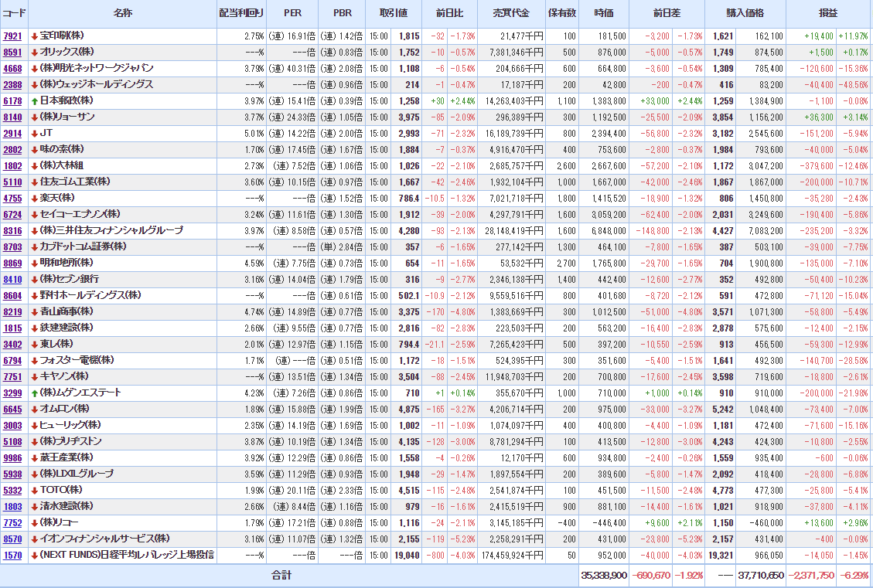
Task: Click the 損益 column header
Action: click(828, 14)
